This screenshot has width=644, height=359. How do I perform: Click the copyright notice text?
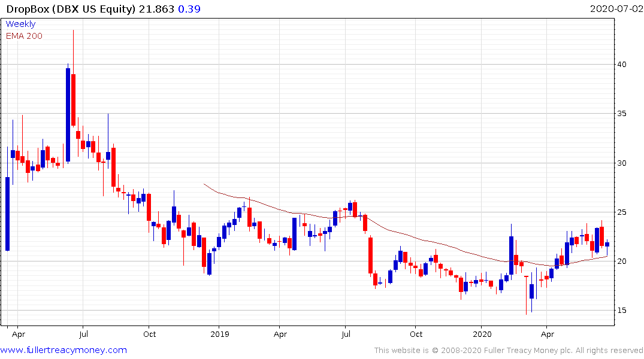click(x=509, y=351)
